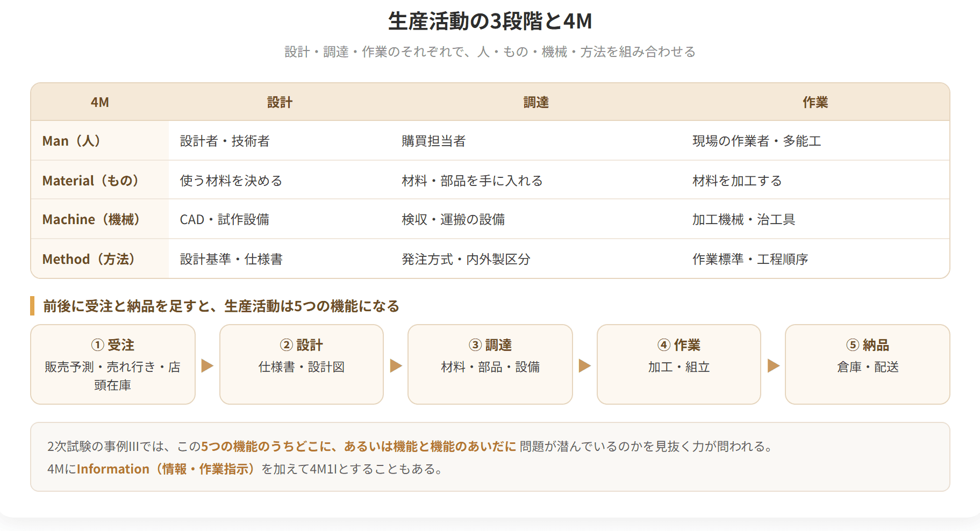The image size is (980, 531).
Task: Select the ④ 作業 step card
Action: pos(679,364)
